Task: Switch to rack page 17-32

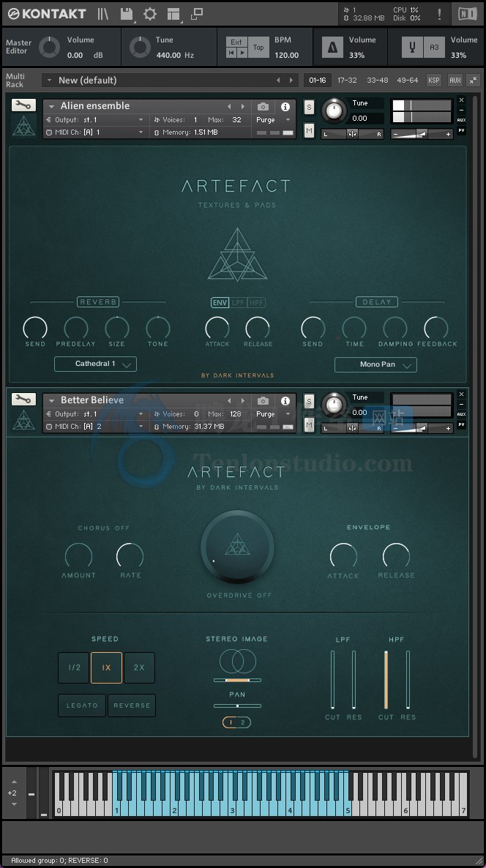Action: tap(347, 81)
